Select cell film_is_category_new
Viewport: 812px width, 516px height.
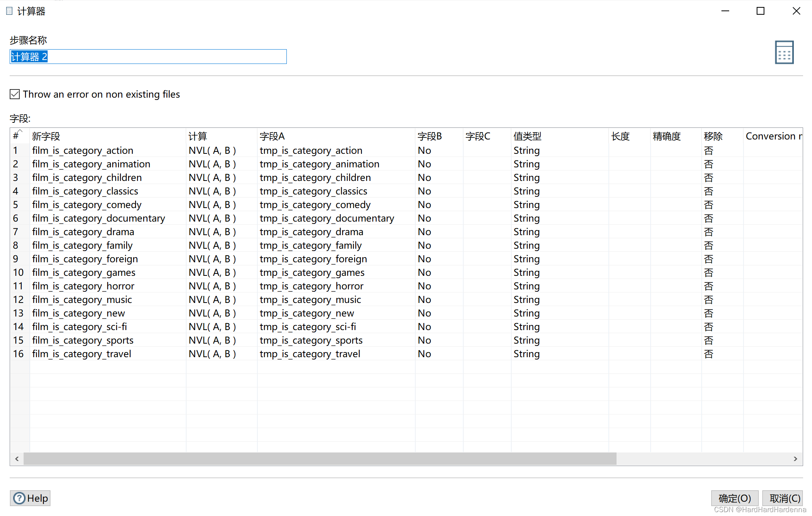click(108, 313)
